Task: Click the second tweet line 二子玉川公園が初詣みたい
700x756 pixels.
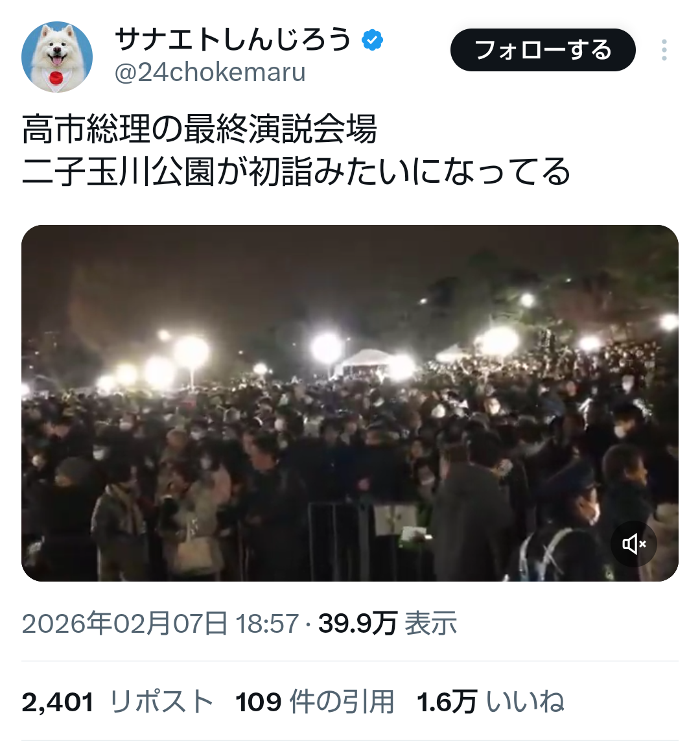Action: pyautogui.click(x=216, y=171)
